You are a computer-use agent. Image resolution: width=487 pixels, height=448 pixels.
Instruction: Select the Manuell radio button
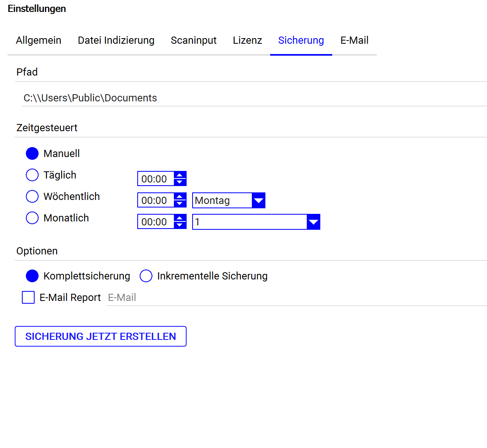pos(32,153)
